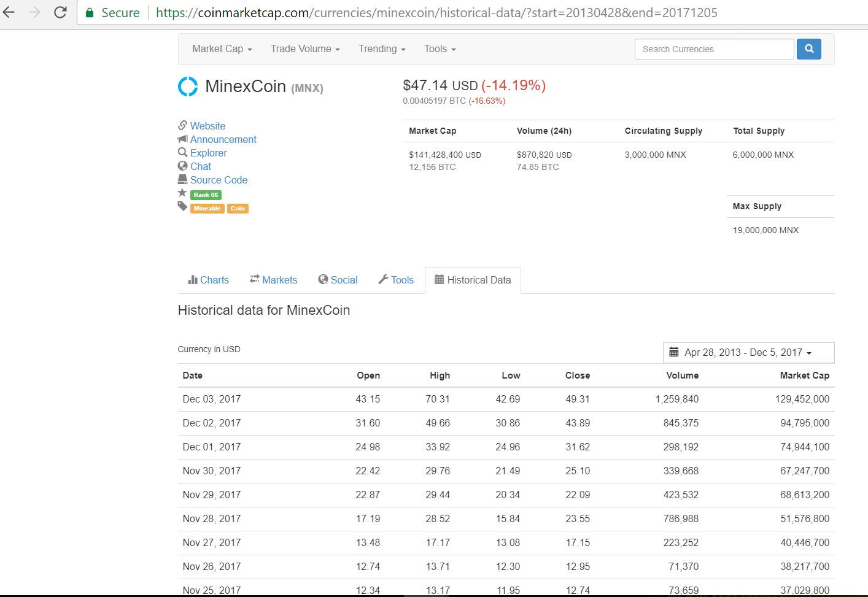Screen dimensions: 868x597
Task: Click the $141,428,400 USD market cap value
Action: [x=445, y=155]
